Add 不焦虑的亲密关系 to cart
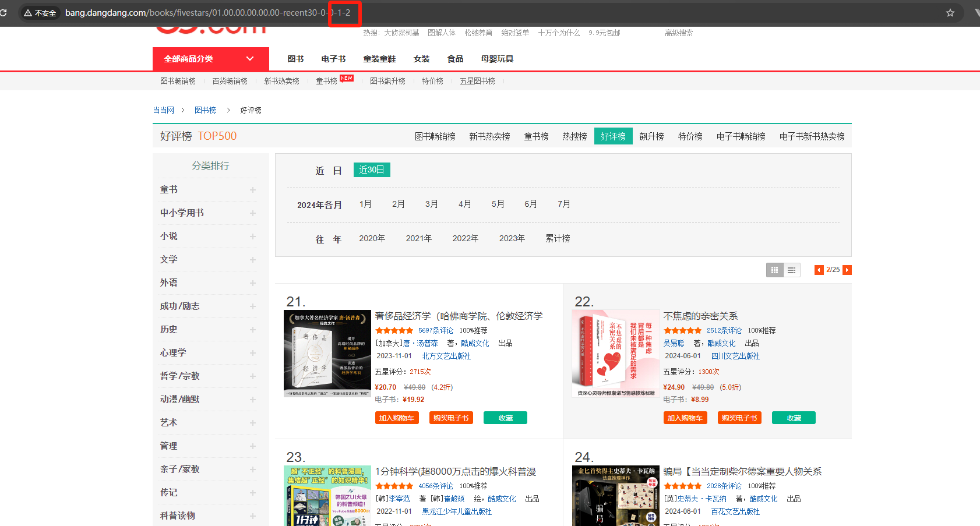Screen dimensions: 980x526 [x=685, y=418]
